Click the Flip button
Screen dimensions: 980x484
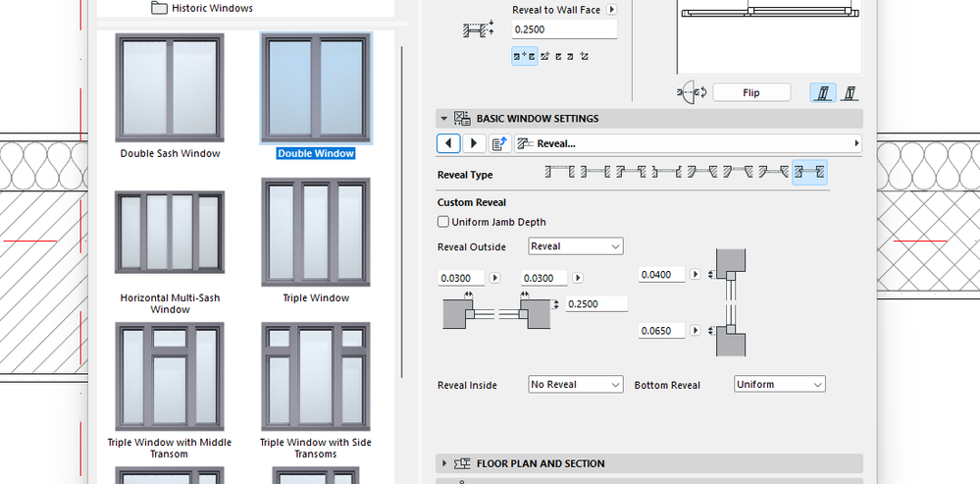[x=751, y=92]
